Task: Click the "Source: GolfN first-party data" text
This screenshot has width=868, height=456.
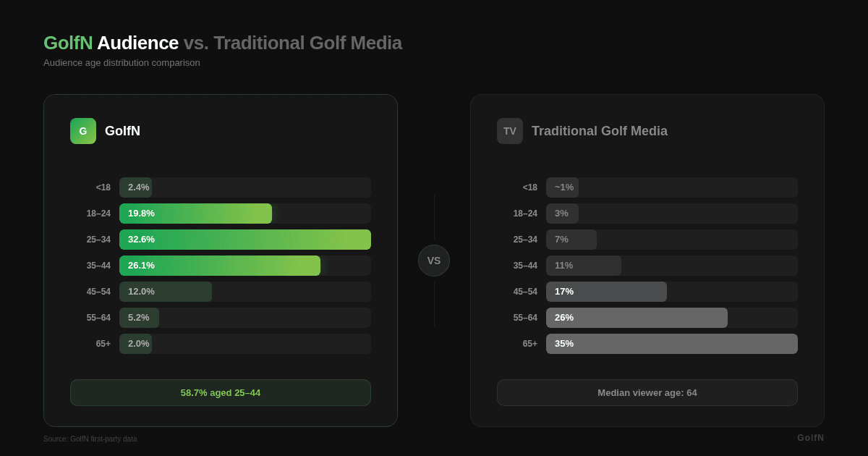Action: click(x=90, y=439)
